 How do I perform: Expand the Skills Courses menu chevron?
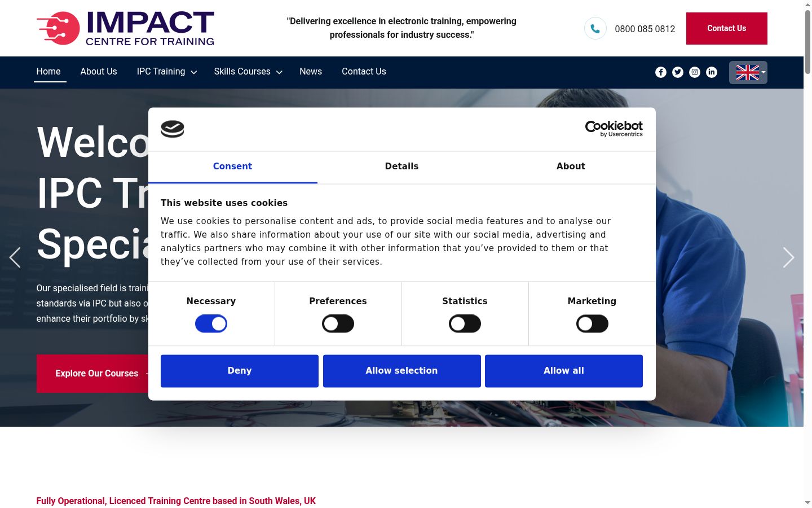point(279,72)
